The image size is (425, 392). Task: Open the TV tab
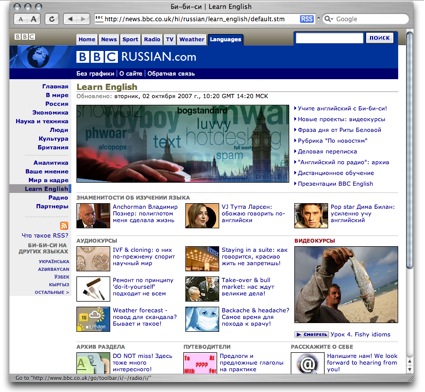(170, 39)
